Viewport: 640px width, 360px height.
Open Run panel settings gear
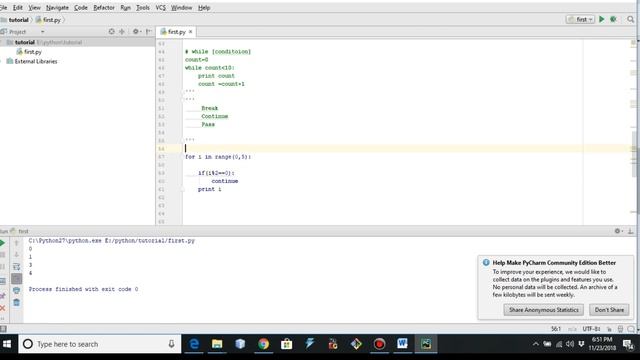coord(618,231)
